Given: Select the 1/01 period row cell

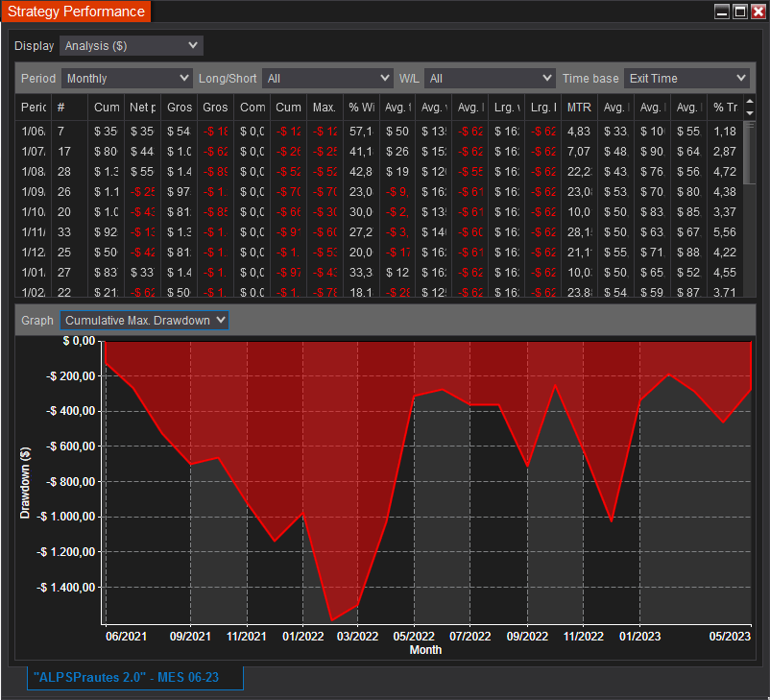Looking at the screenshot, I should (34, 272).
